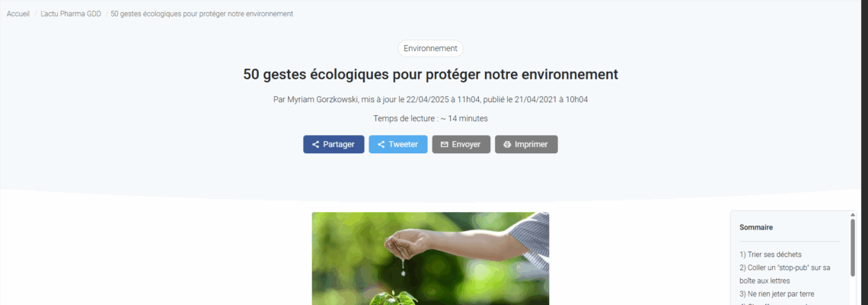Click the current page breadcrumb '50 gestes écologiques'

coord(202,14)
